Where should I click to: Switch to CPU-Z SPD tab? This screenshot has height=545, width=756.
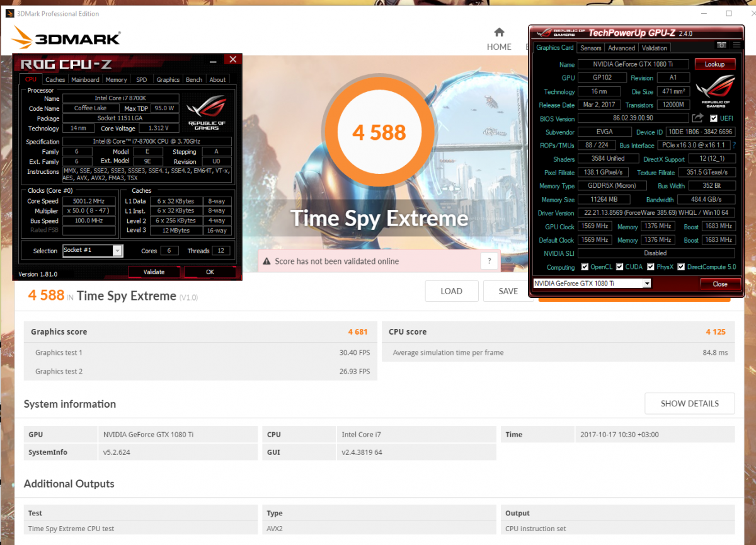(x=142, y=79)
